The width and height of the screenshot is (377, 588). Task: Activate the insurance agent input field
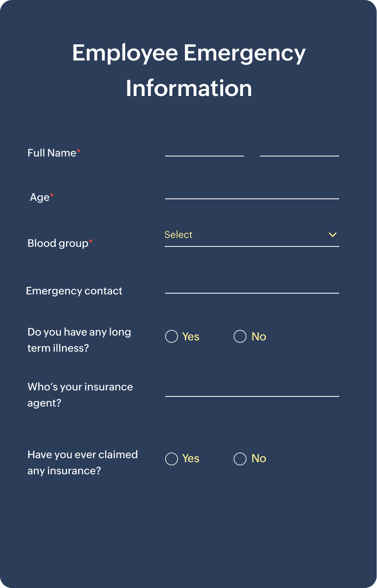pyautogui.click(x=252, y=391)
